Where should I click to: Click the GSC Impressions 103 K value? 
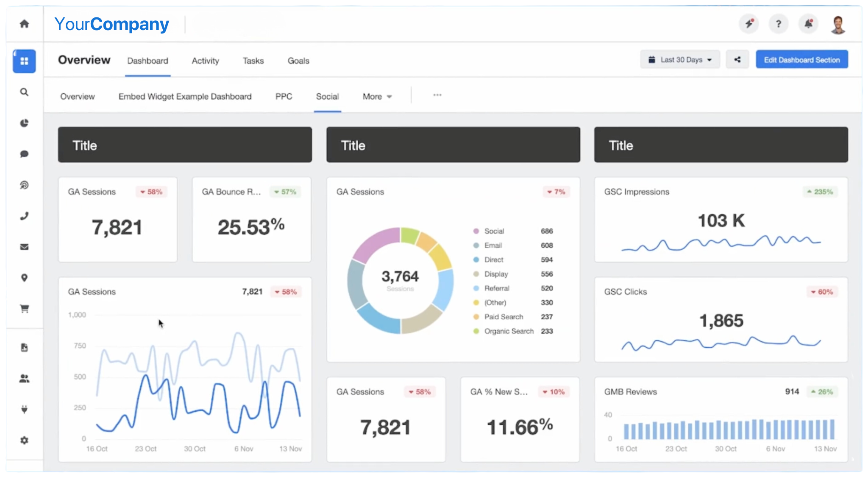click(721, 220)
